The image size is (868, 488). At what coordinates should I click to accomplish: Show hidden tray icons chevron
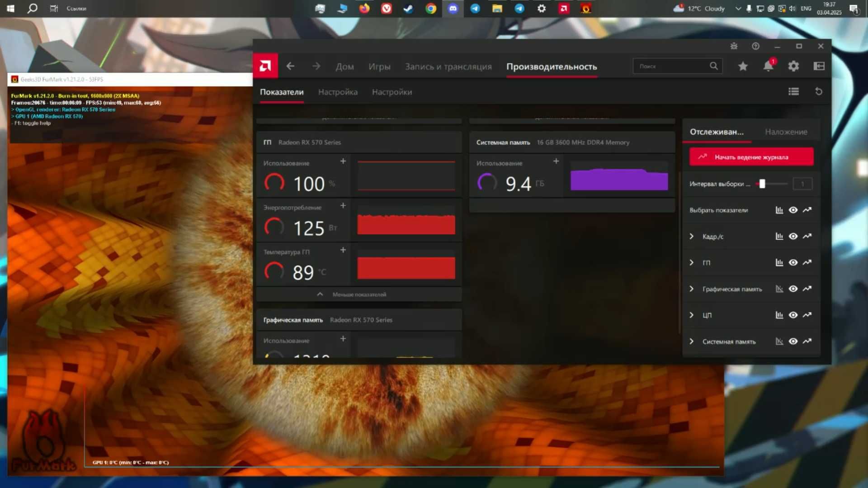tap(738, 9)
